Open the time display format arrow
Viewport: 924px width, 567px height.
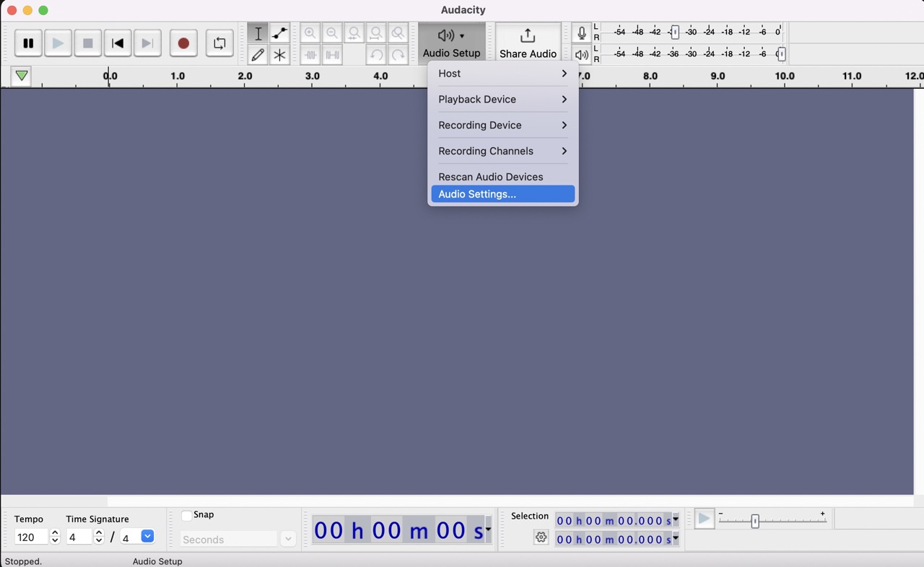[489, 530]
